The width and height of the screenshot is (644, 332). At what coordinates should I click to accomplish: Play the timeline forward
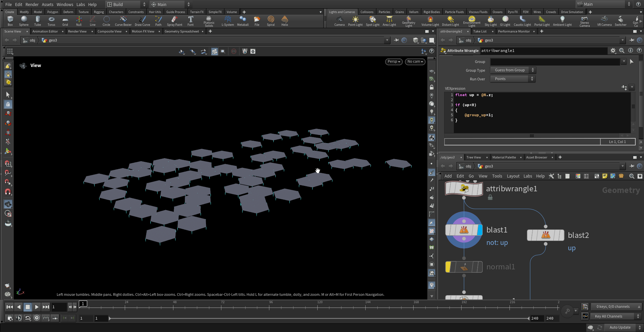pos(37,307)
